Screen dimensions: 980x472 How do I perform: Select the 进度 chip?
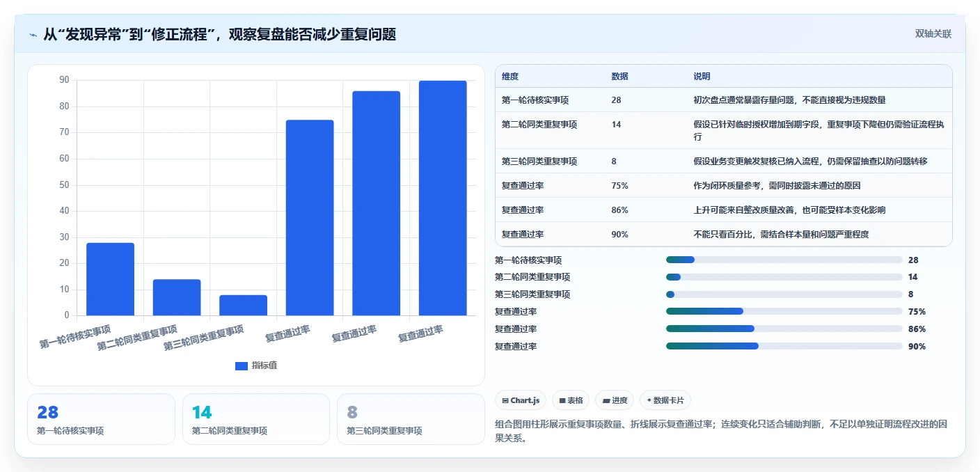(x=615, y=400)
